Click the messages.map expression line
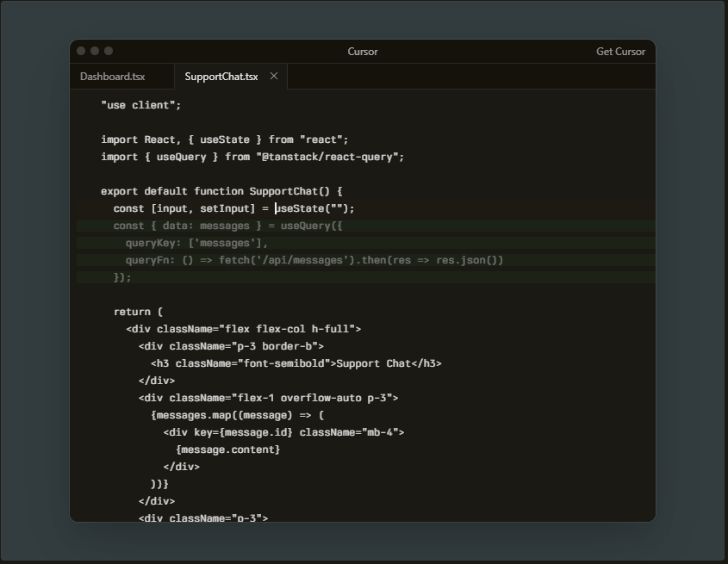The width and height of the screenshot is (728, 564). (x=237, y=415)
